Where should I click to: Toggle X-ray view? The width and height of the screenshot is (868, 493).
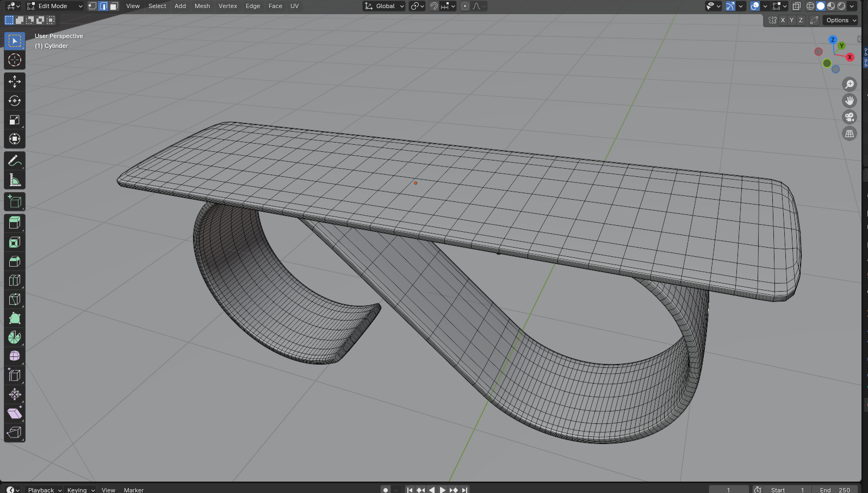[x=796, y=6]
